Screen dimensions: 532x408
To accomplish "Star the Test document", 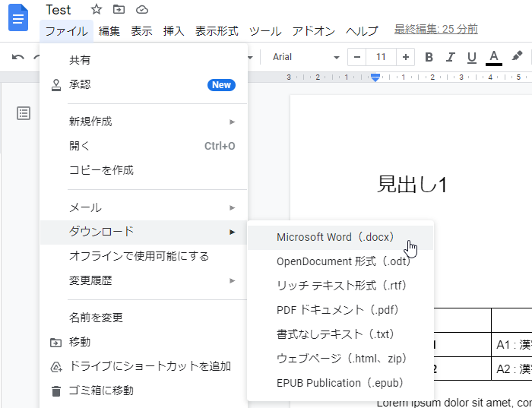I will (x=97, y=10).
